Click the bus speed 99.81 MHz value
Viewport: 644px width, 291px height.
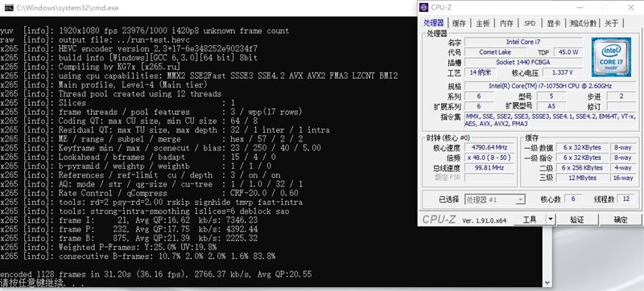(489, 168)
